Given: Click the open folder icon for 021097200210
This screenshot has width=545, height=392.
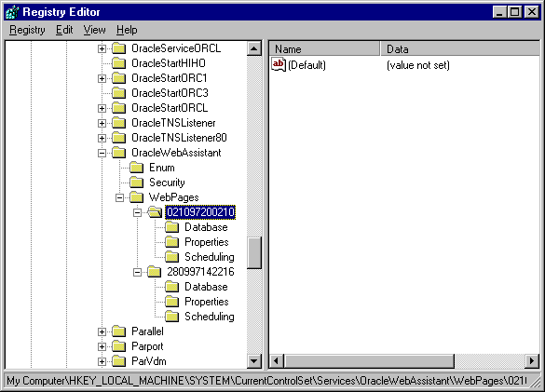Looking at the screenshot, I should click(x=155, y=212).
